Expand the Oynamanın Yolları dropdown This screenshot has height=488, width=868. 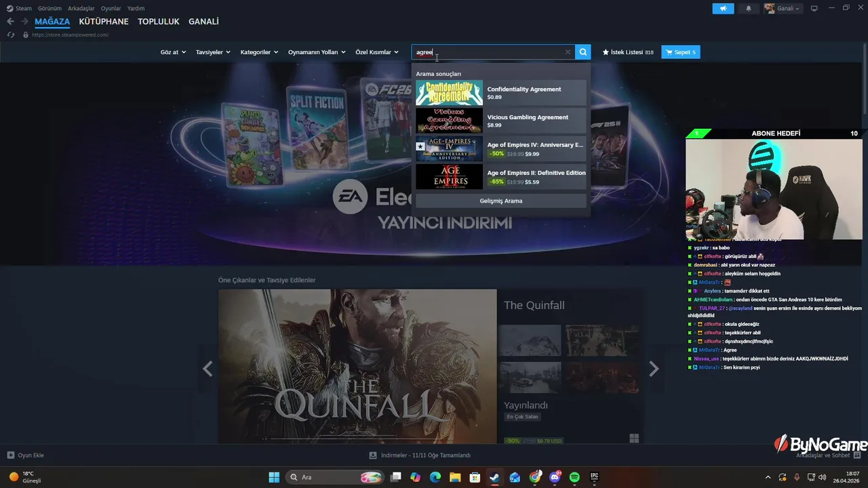click(317, 52)
